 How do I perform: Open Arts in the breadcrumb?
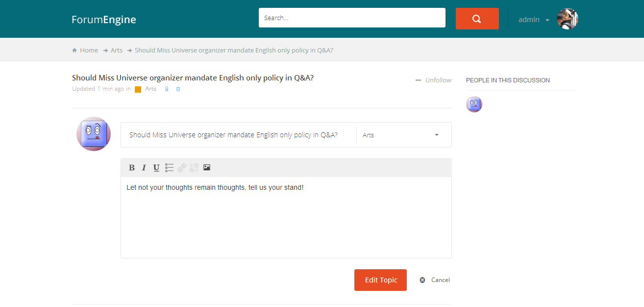[x=117, y=50]
